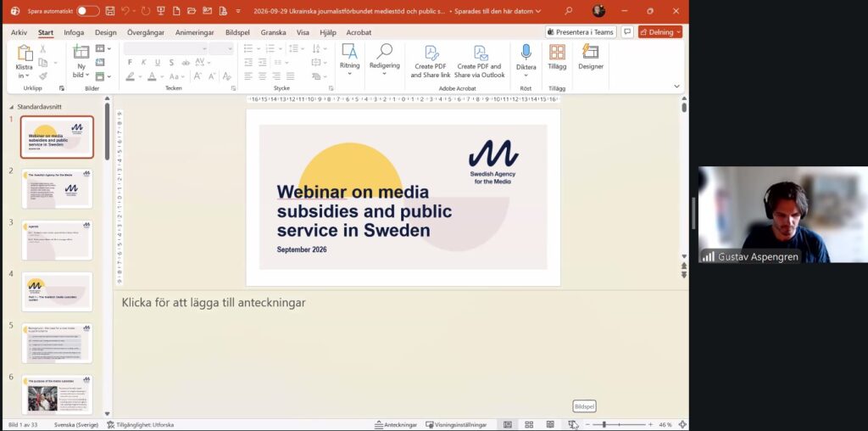Image resolution: width=868 pixels, height=431 pixels.
Task: Expand the Sparades till den här datorn dropdown
Action: (x=538, y=11)
